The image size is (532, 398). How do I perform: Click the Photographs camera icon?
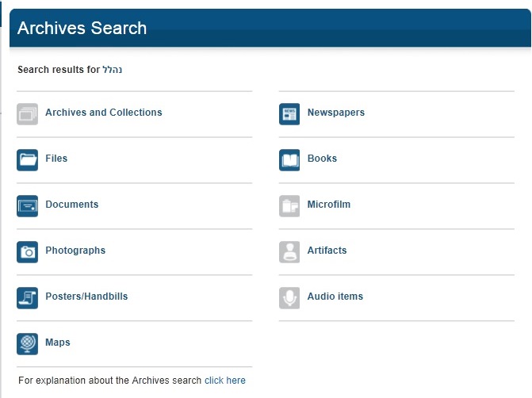[x=28, y=252]
